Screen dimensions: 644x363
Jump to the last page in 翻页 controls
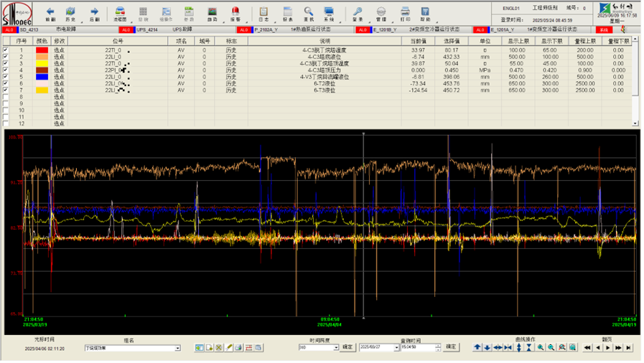(x=628, y=347)
